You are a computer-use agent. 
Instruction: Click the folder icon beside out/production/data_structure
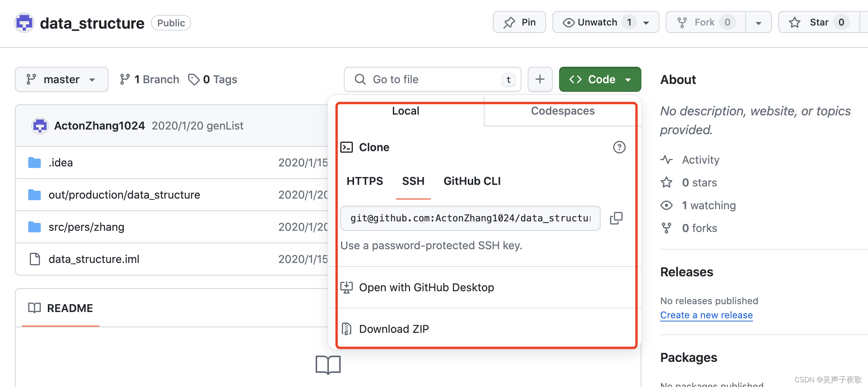click(35, 195)
